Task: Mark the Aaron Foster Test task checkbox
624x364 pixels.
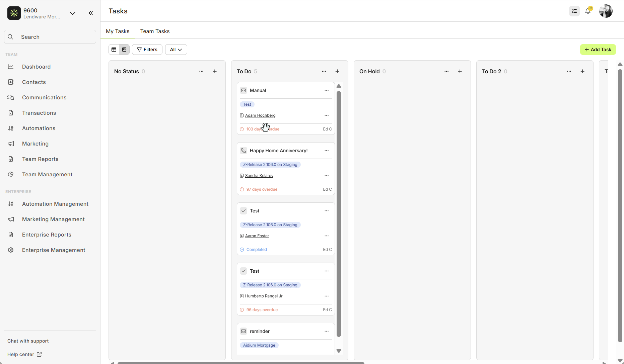Action: (x=244, y=211)
